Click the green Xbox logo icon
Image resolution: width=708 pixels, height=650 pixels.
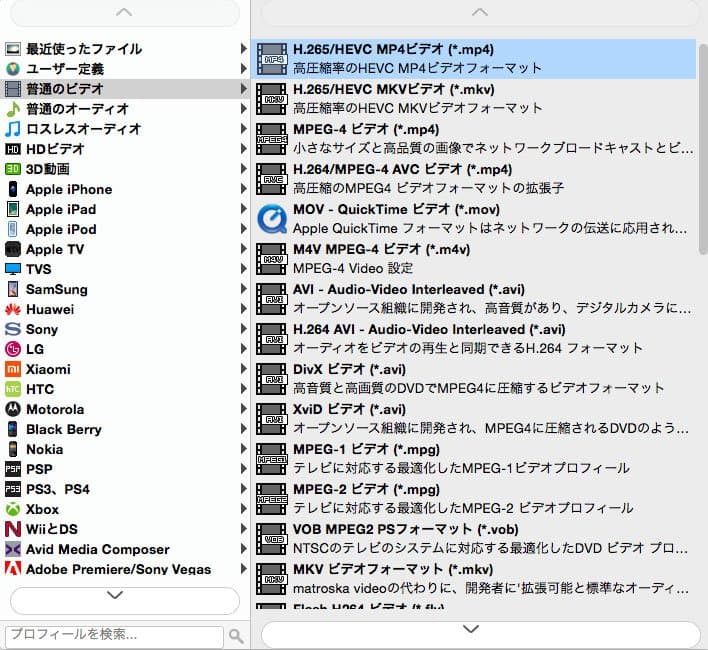pos(13,509)
